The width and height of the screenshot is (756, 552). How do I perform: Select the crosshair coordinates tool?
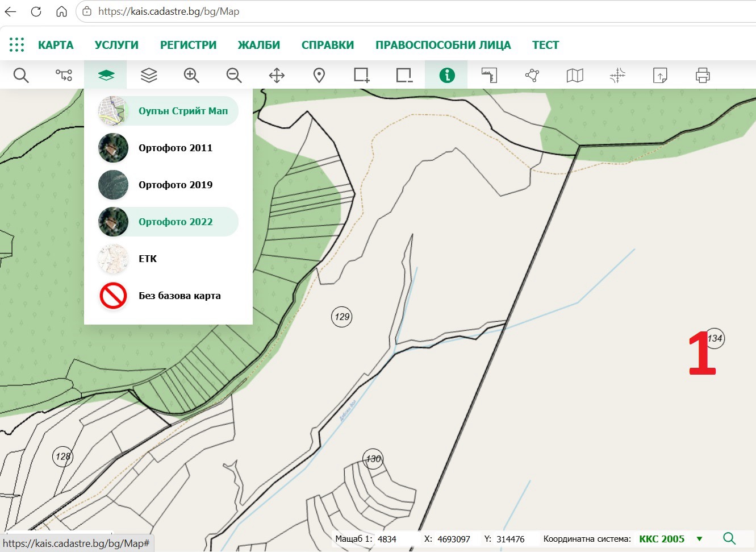617,75
